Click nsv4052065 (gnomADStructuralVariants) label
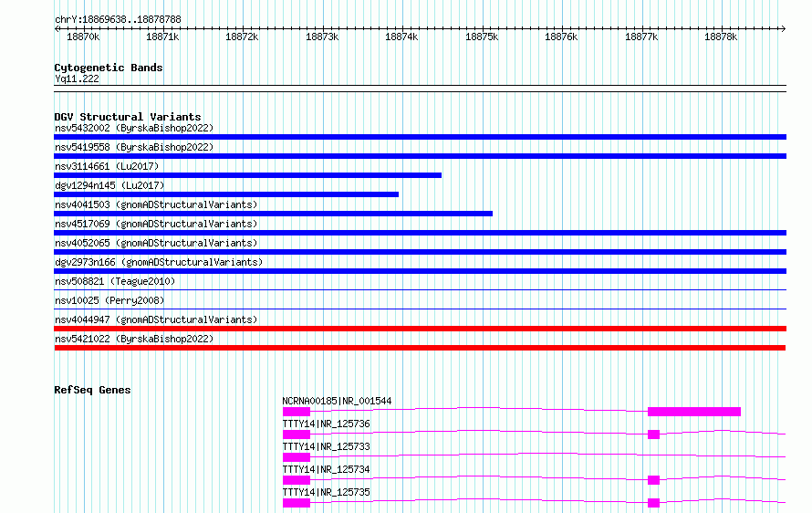 click(x=156, y=243)
